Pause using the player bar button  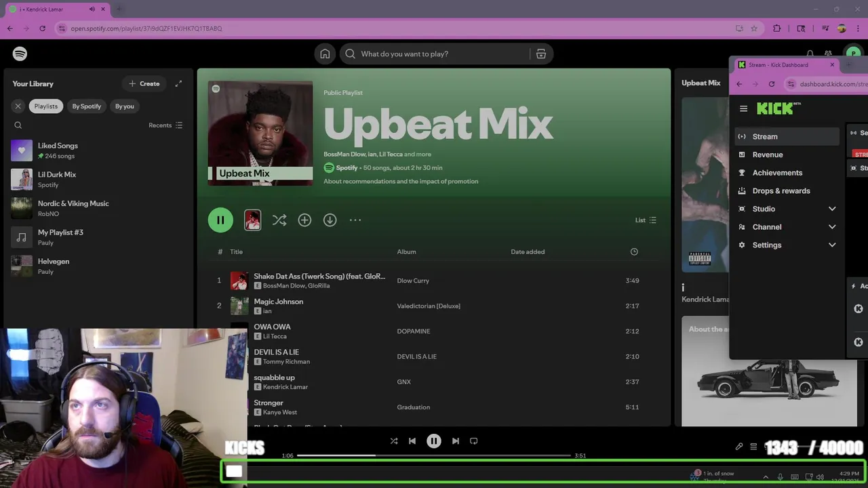tap(434, 441)
